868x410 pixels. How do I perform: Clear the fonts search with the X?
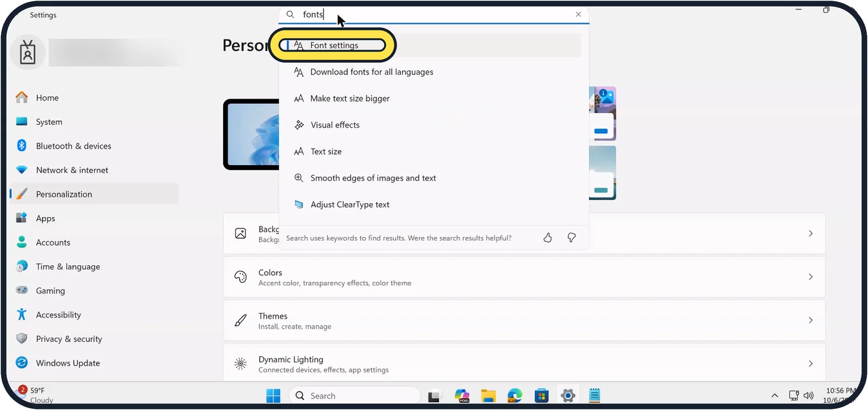(x=578, y=14)
